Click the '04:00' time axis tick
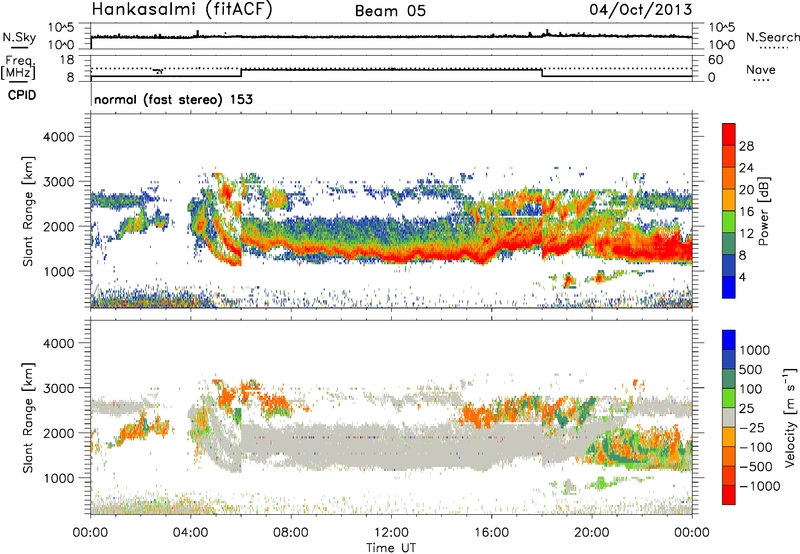The height and width of the screenshot is (554, 800). tap(190, 533)
